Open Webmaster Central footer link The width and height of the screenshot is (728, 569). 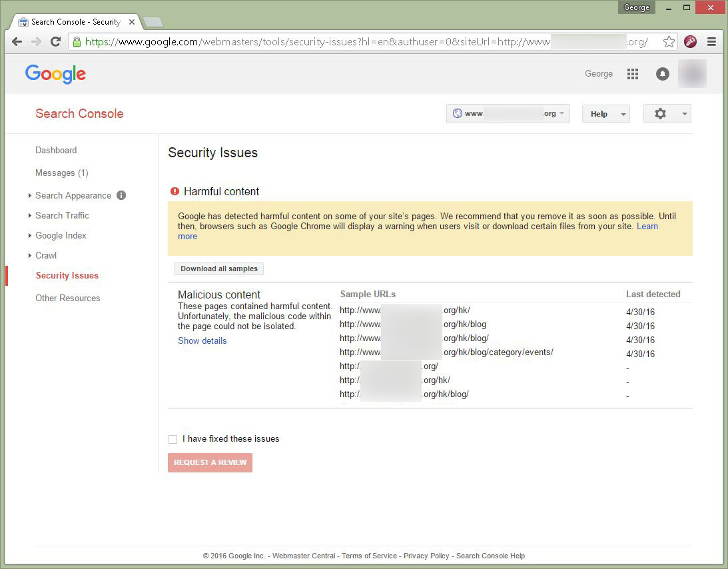304,556
